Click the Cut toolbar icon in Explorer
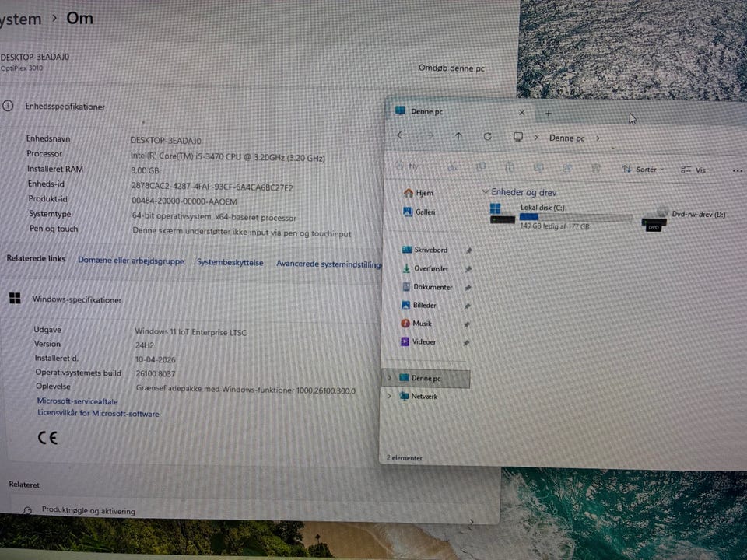 pos(453,166)
